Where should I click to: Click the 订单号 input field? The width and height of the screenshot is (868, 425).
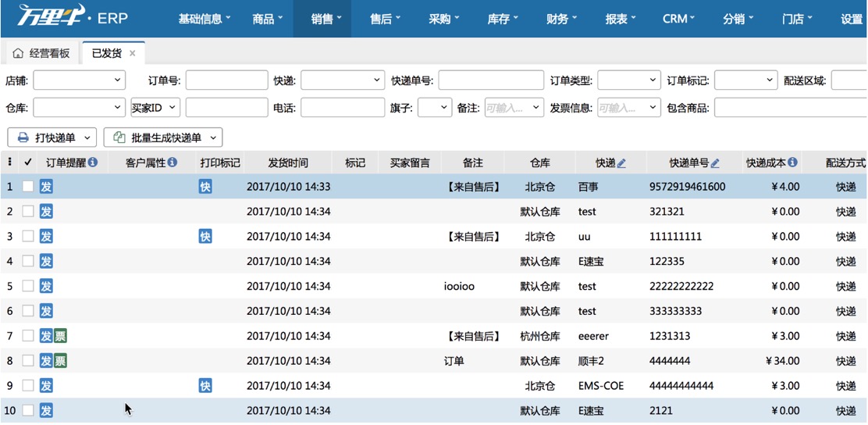(x=226, y=80)
